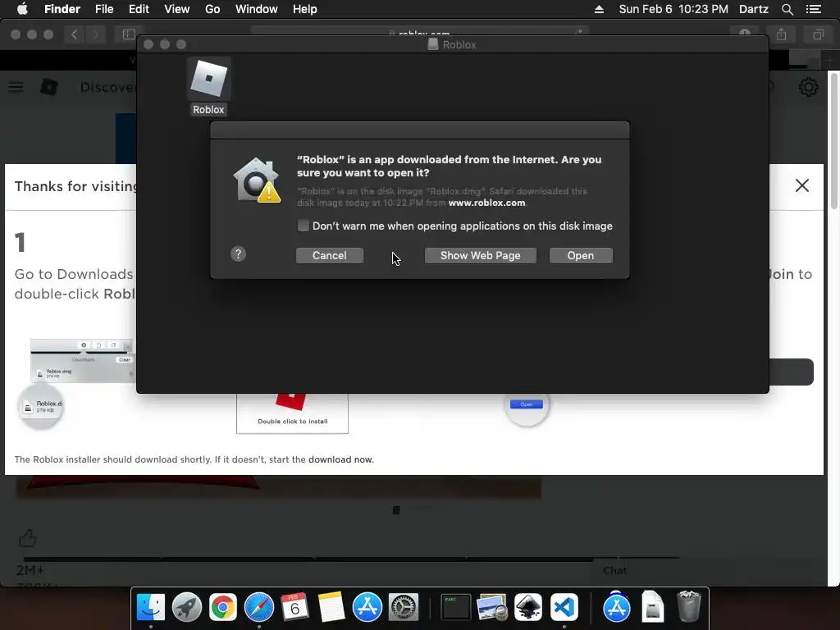
Task: Open Terminal from the Dock
Action: (x=455, y=607)
